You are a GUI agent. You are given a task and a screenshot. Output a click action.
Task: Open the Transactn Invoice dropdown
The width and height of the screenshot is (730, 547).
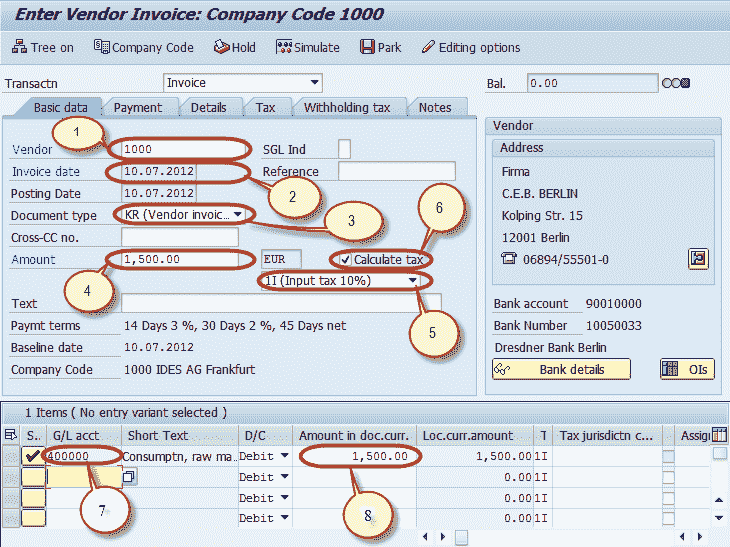click(x=315, y=82)
